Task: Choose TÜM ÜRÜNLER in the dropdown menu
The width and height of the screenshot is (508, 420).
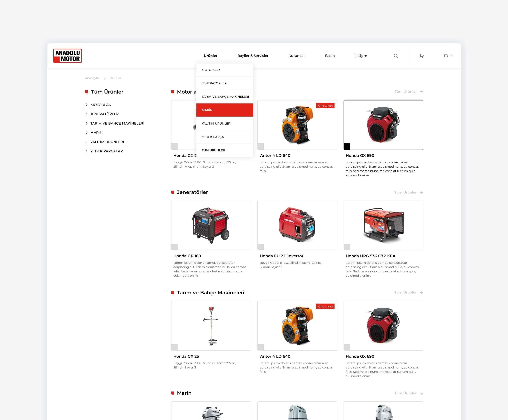Action: [x=225, y=150]
